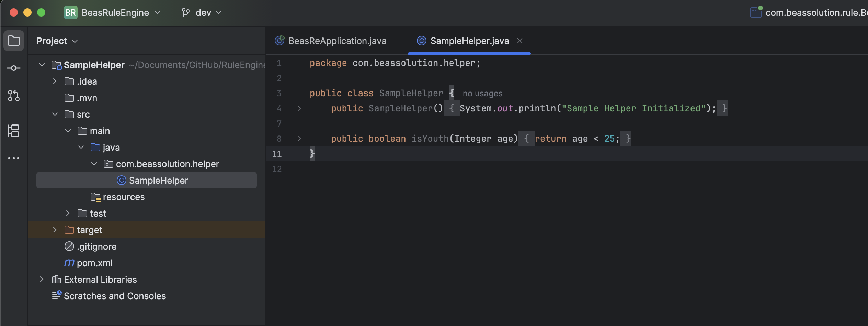Open the dev branch dropdown

coord(202,13)
